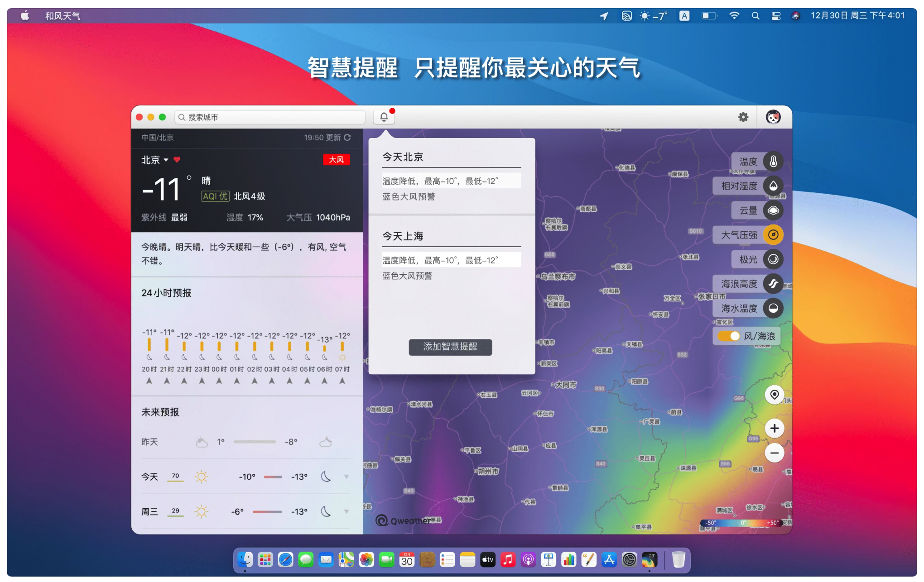Viewport: 924px width, 582px height.
Task: Toggle the atmospheric pressure (大气压强) layer
Action: coord(773,235)
